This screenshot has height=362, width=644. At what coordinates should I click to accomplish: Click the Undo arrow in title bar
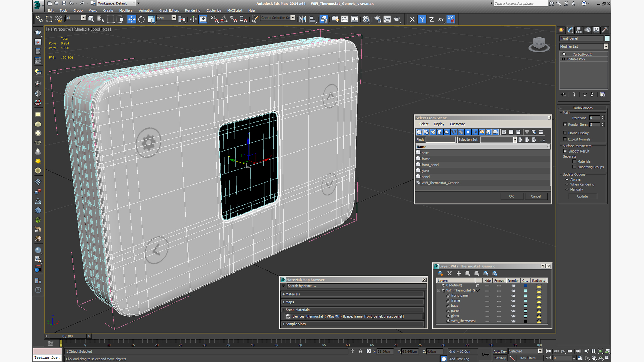(71, 3)
